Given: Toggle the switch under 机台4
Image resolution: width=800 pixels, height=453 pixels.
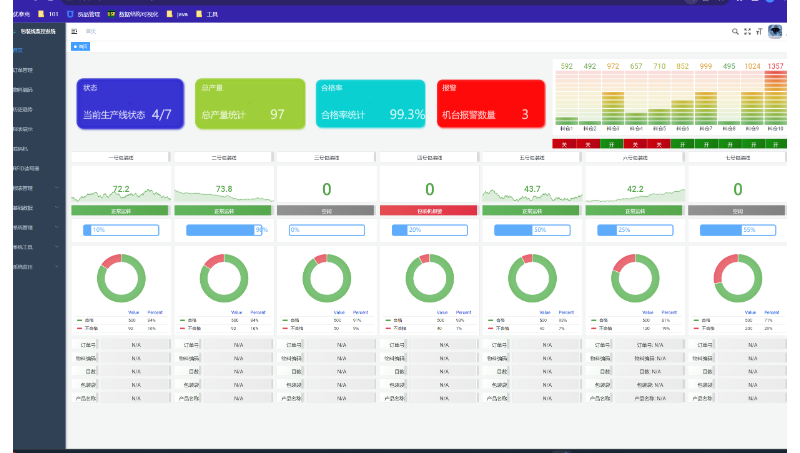Looking at the screenshot, I should (635, 144).
